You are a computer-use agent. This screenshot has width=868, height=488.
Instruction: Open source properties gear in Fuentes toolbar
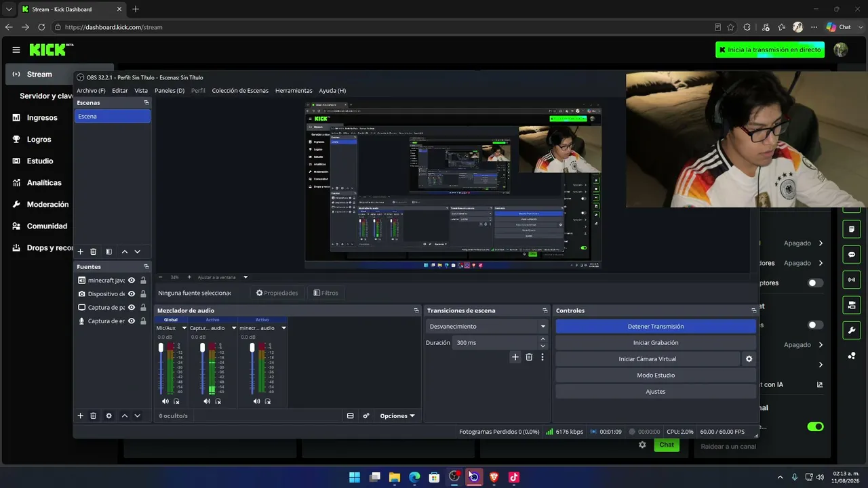(x=108, y=415)
